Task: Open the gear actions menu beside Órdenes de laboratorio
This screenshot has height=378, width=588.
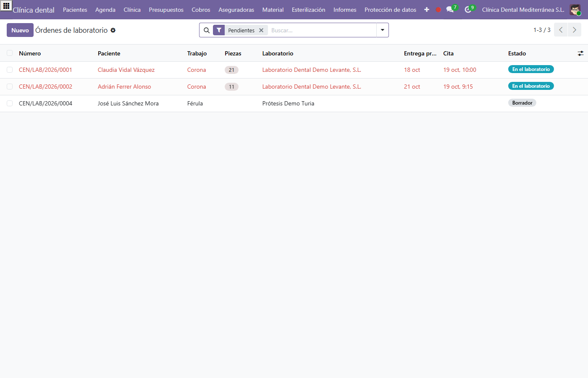Action: [x=113, y=30]
